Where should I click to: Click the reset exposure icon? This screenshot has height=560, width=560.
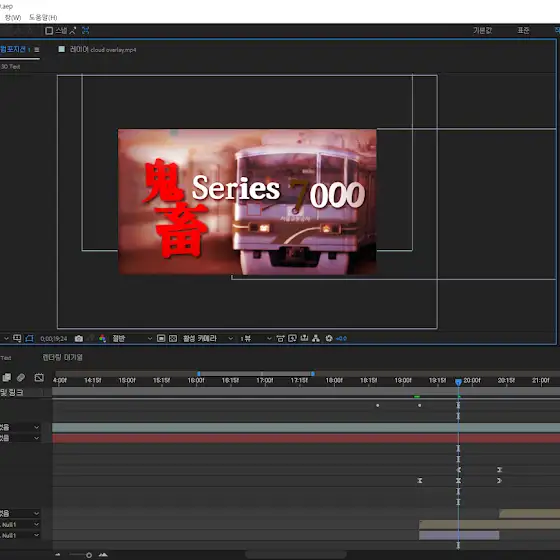[x=329, y=338]
